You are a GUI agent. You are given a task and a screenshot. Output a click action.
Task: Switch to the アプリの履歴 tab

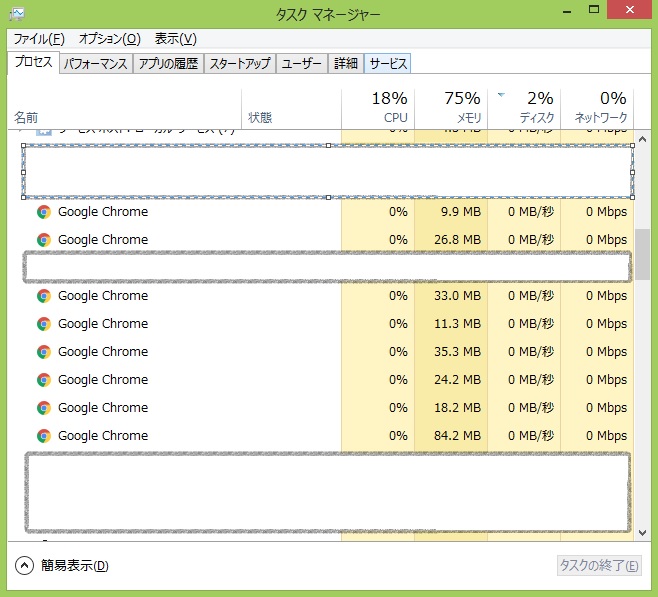point(168,63)
